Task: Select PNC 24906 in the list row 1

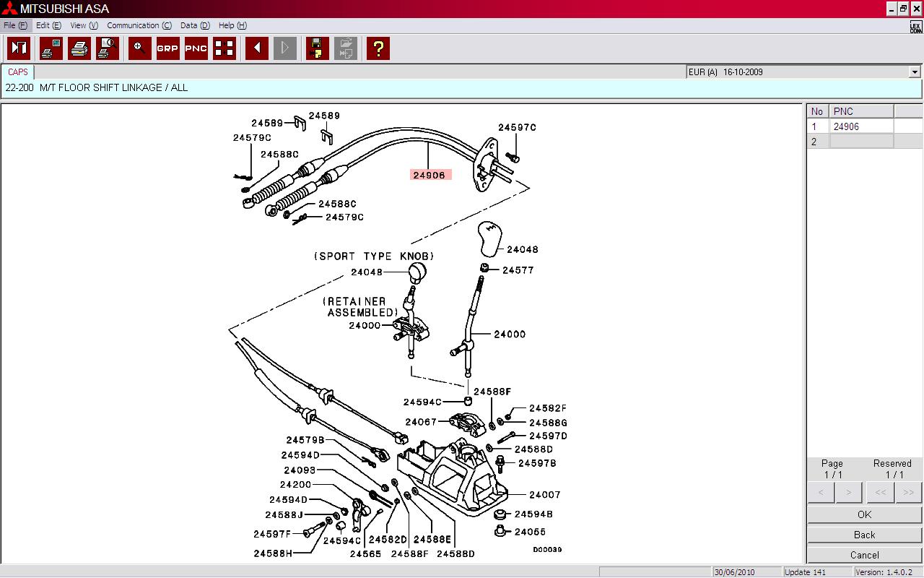Action: click(862, 126)
